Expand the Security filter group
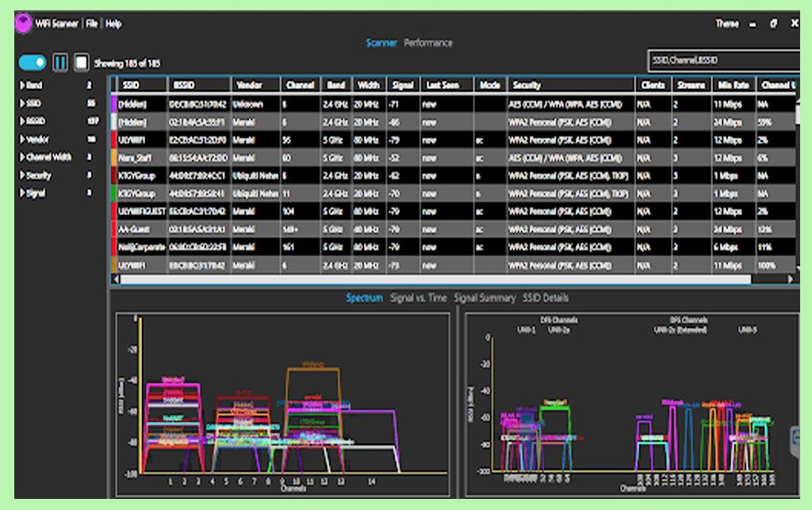Screen dimensions: 812x510 pyautogui.click(x=22, y=175)
